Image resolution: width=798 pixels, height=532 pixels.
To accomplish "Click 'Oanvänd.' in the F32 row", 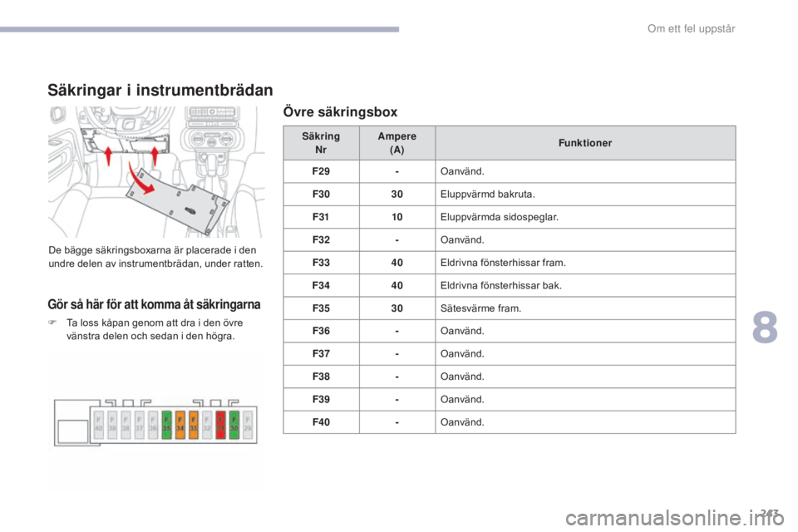I will pos(462,239).
